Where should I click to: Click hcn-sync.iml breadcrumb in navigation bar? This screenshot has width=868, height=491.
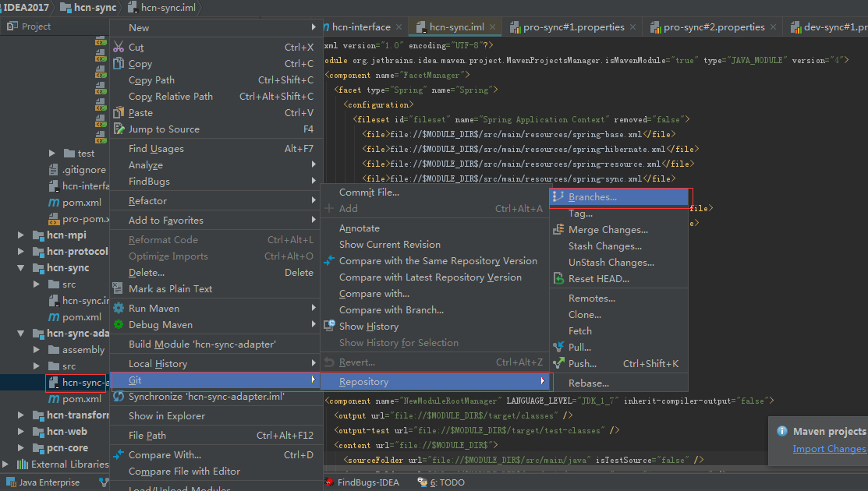[161, 8]
